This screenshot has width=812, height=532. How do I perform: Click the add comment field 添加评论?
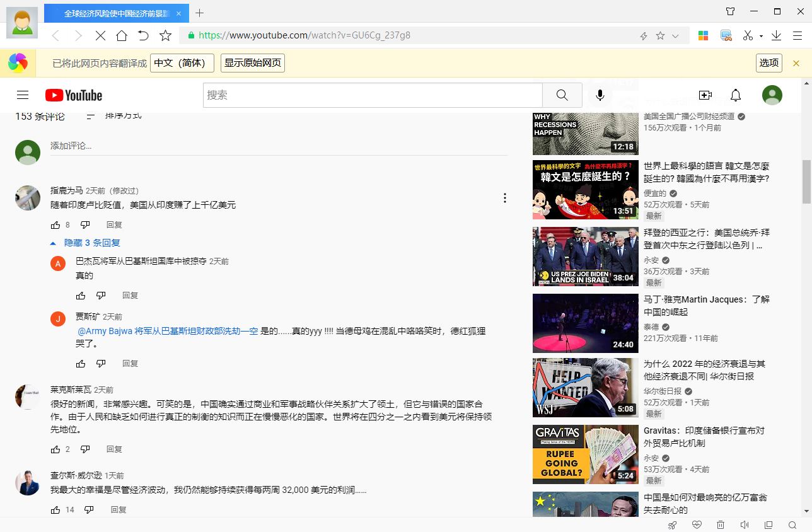point(279,146)
